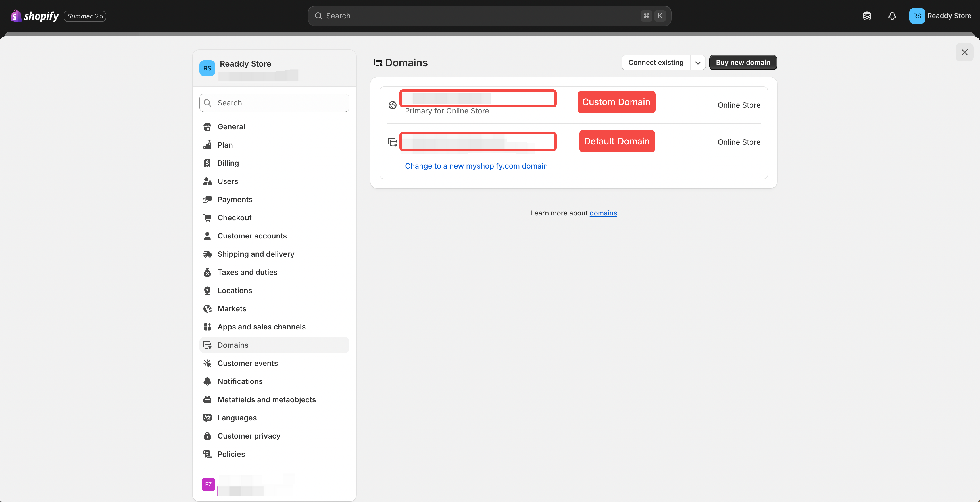This screenshot has height=502, width=980.
Task: Close the settings panel with X
Action: point(964,53)
